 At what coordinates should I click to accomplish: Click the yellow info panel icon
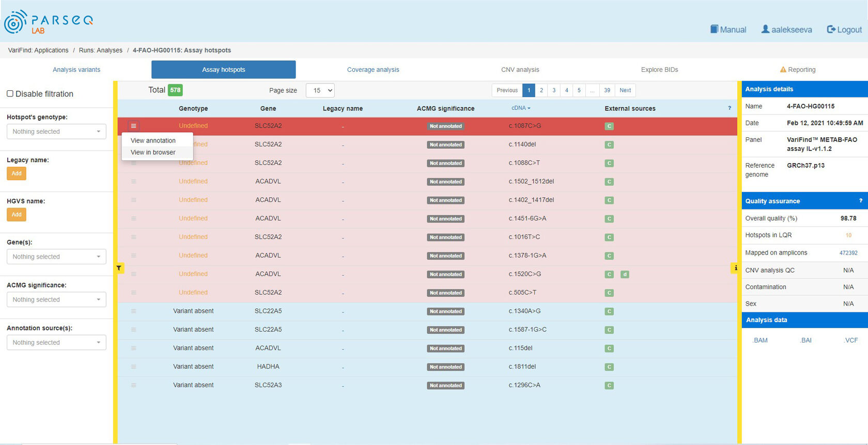pyautogui.click(x=735, y=268)
